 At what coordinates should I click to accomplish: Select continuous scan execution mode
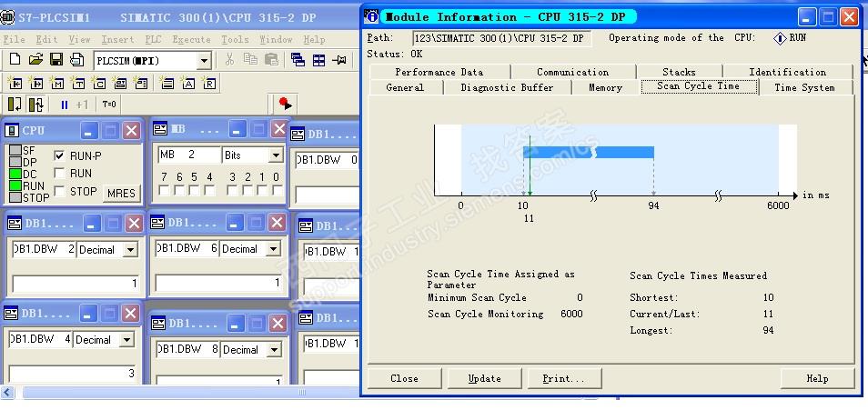coord(36,104)
